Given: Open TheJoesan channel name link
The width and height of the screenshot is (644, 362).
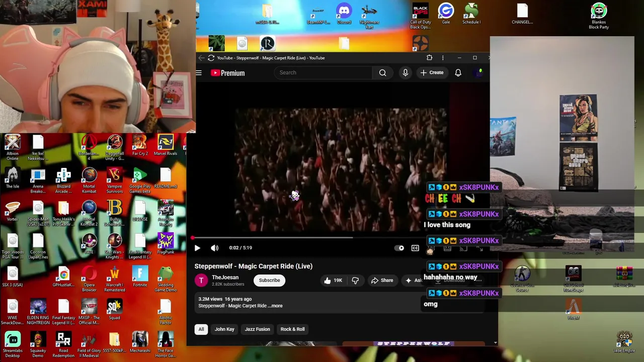Looking at the screenshot, I should [x=225, y=278].
